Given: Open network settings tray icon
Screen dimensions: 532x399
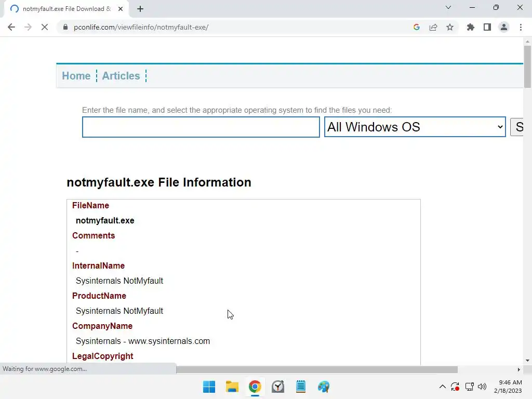Looking at the screenshot, I should (470, 387).
